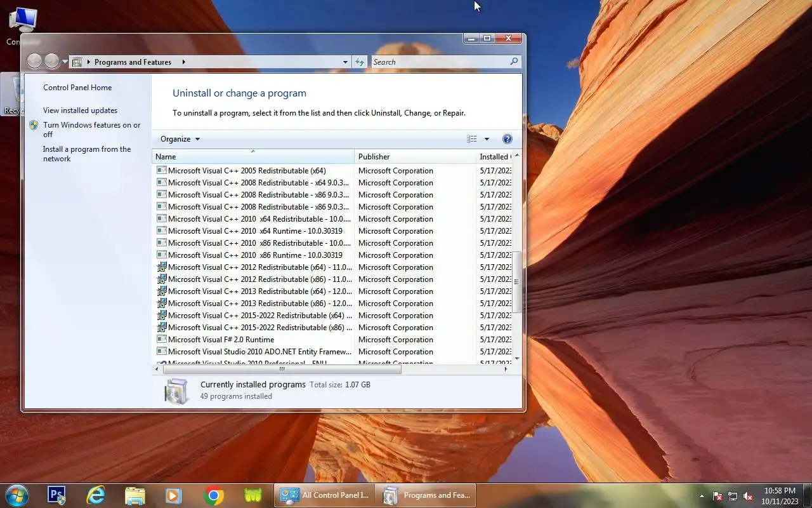
Task: Click the vertical scrollbar thumb of program list
Action: point(516,282)
